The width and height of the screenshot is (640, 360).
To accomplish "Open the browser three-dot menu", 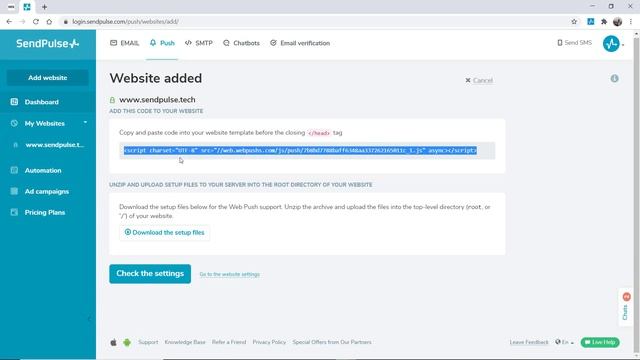I will [x=631, y=22].
